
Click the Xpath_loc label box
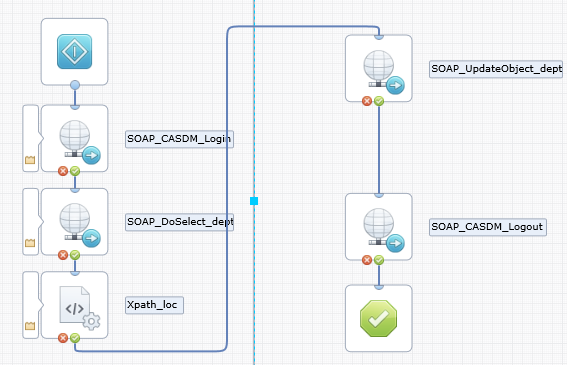(x=154, y=305)
